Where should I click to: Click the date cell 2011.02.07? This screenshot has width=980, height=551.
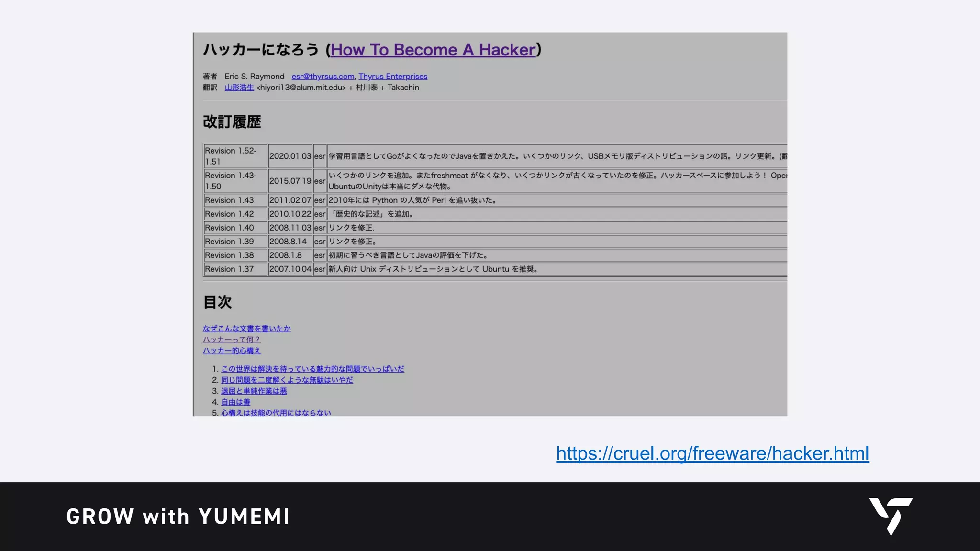tap(290, 200)
